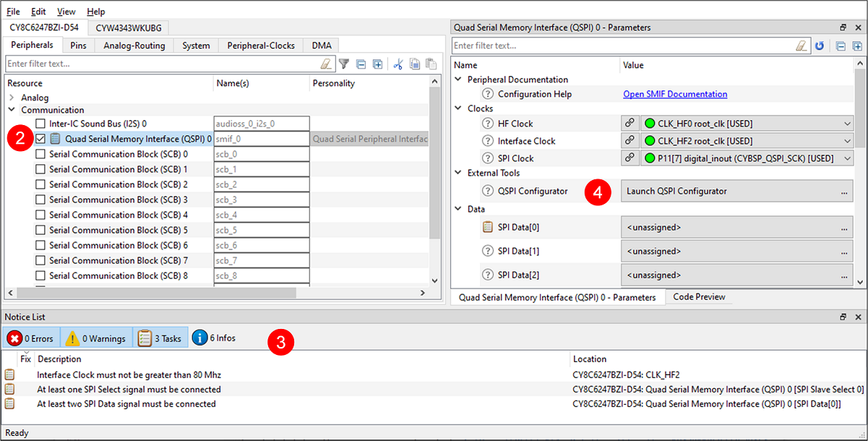Enable Inter-IC Sound Bus (I2S) 0 checkbox
Screen dimensions: 868x441
coord(41,124)
